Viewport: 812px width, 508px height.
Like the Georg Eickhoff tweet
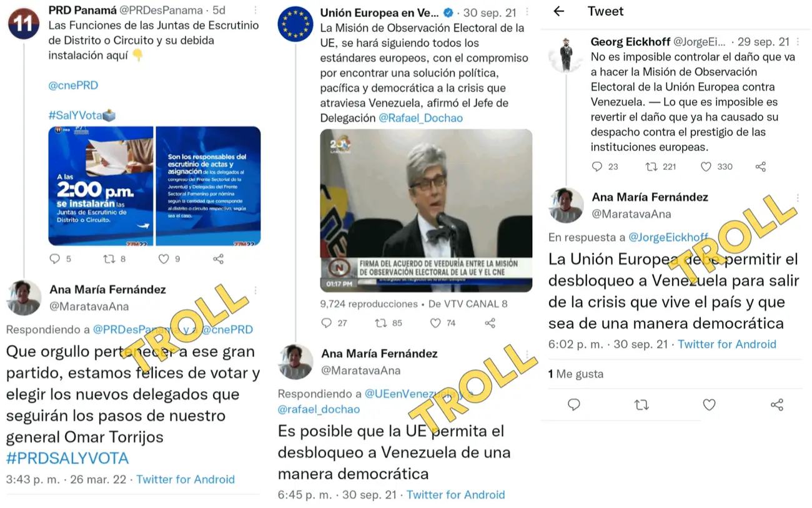706,167
